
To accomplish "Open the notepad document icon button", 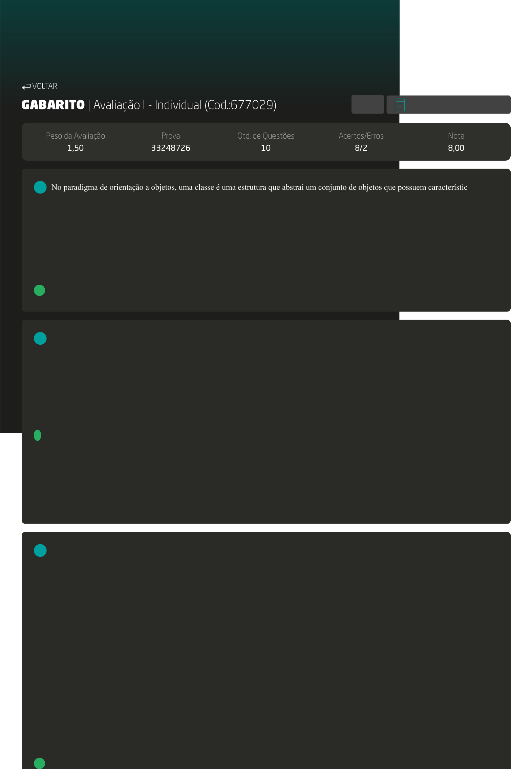I will point(448,105).
